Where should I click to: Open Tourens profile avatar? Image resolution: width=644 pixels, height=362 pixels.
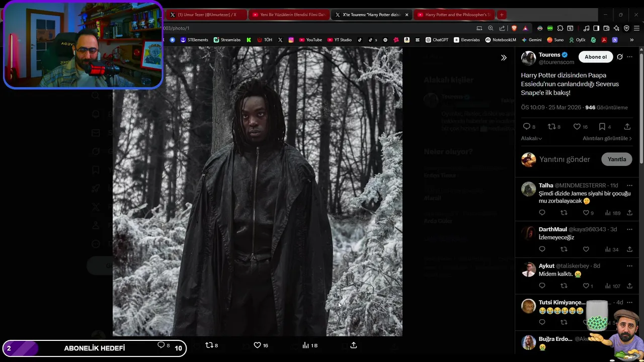528,58
